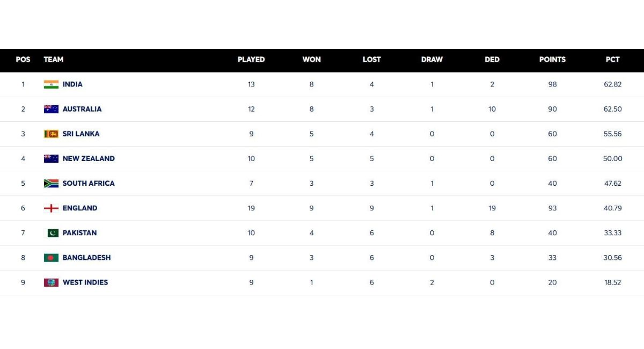This screenshot has height=349, width=644.
Task: Open the WEST INDIES team link
Action: [x=85, y=282]
